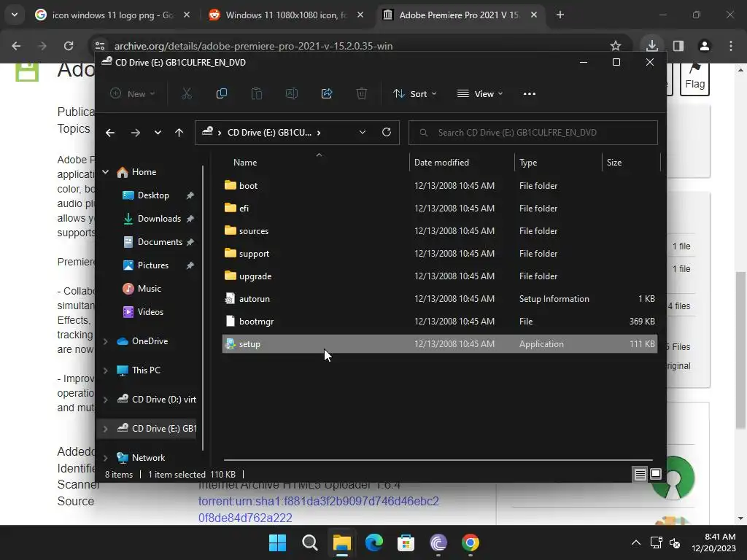The width and height of the screenshot is (747, 560).
Task: Open recent locations chevron dropdown
Action: point(158,133)
